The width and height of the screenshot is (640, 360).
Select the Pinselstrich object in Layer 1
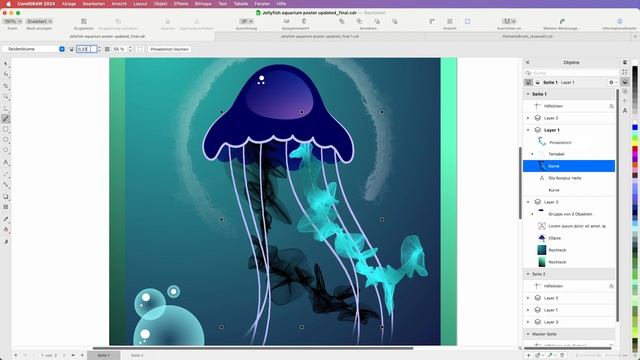pos(569,142)
